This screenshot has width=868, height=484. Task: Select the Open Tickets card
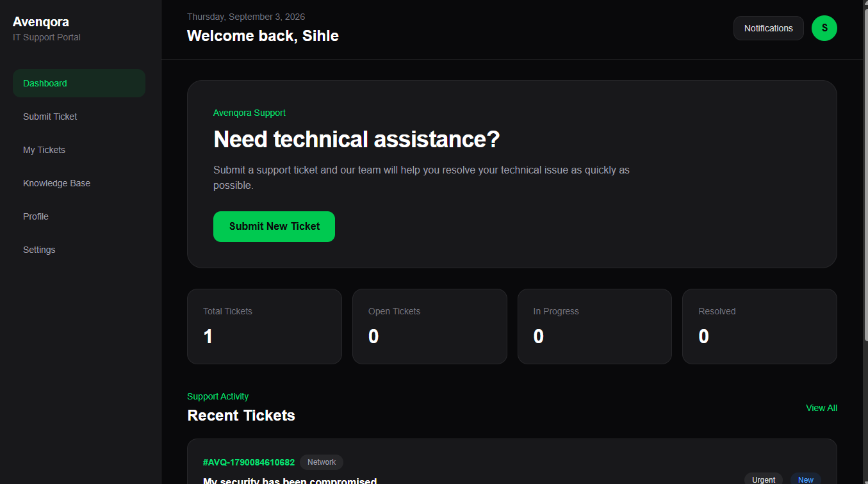point(430,327)
